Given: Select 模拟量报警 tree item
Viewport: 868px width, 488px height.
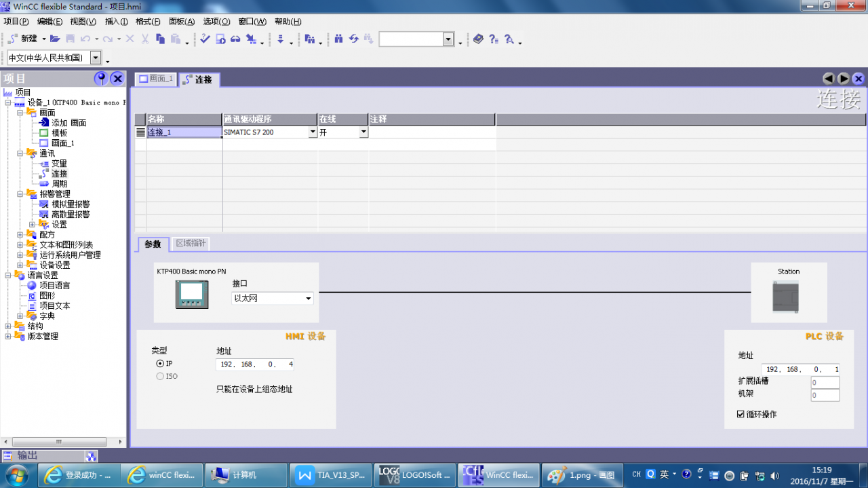Looking at the screenshot, I should point(71,204).
